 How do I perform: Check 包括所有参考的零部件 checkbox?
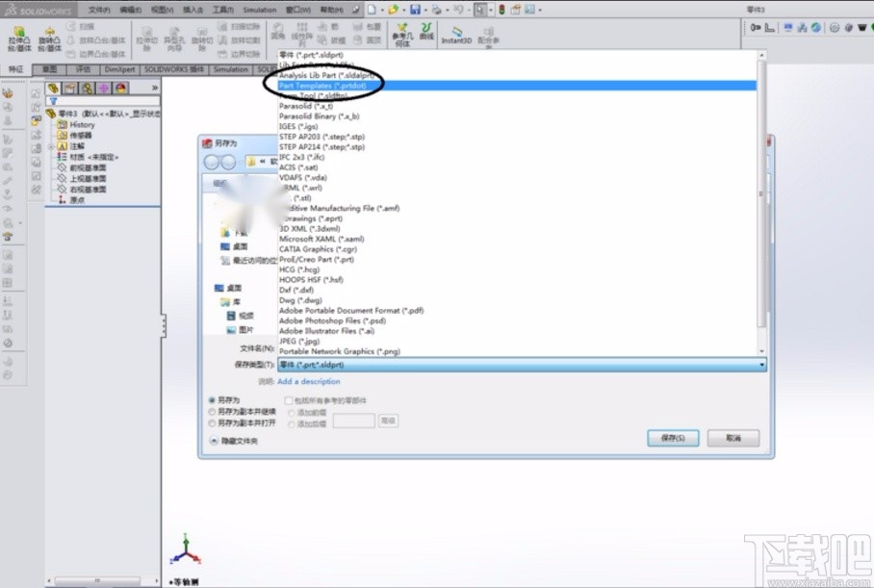coord(288,400)
